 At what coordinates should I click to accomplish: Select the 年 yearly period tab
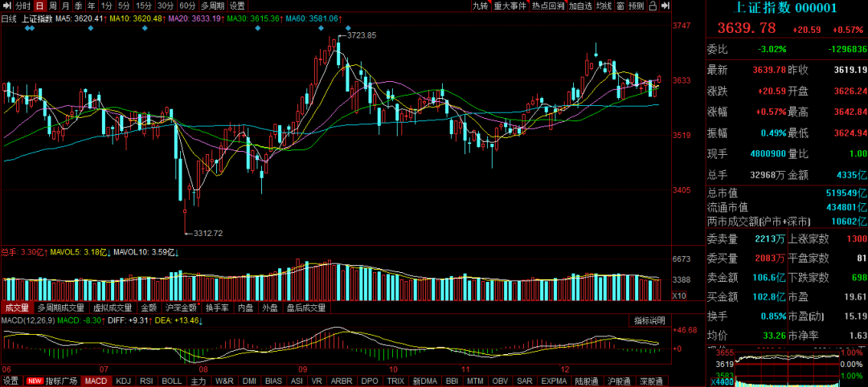(92, 6)
